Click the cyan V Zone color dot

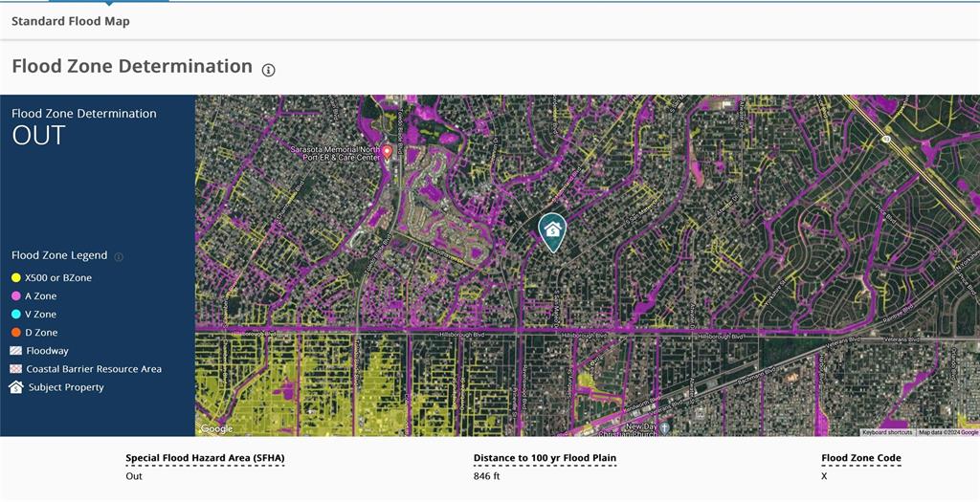coord(16,315)
